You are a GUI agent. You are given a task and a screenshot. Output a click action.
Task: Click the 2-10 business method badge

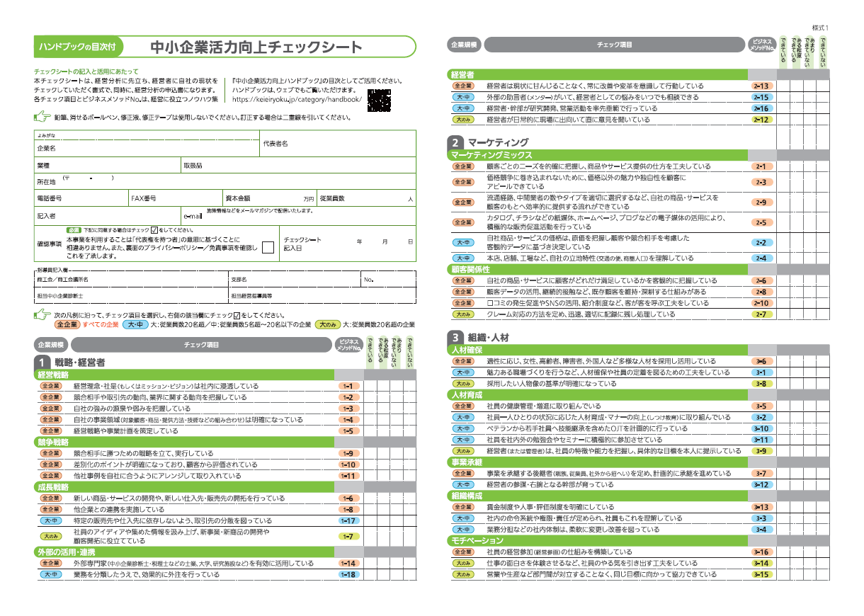(x=761, y=303)
